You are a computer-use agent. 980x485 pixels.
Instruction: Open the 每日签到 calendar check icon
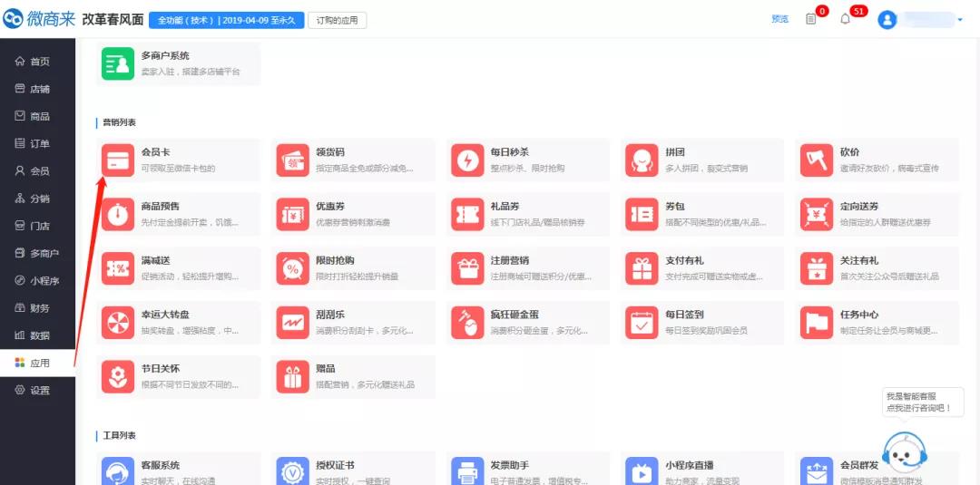[642, 323]
